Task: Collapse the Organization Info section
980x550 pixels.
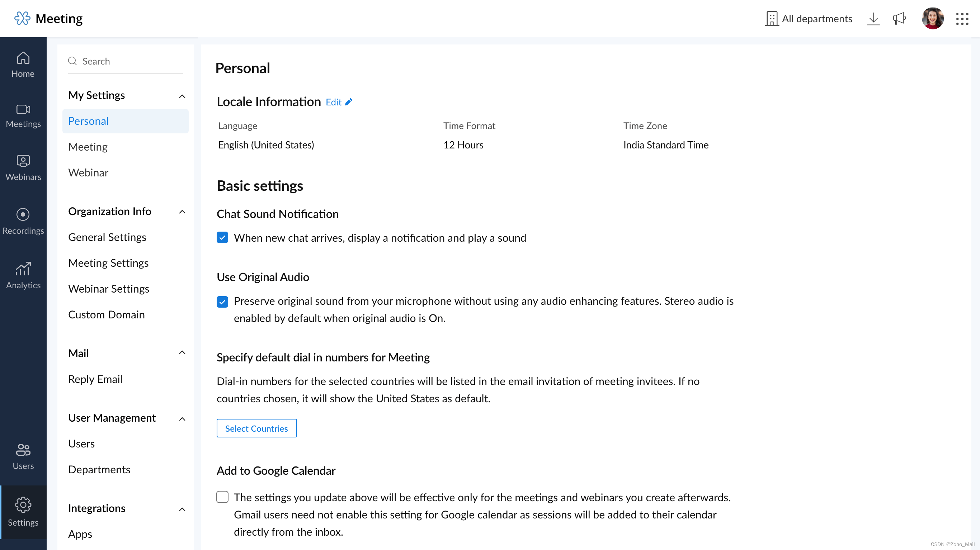Action: click(x=182, y=212)
